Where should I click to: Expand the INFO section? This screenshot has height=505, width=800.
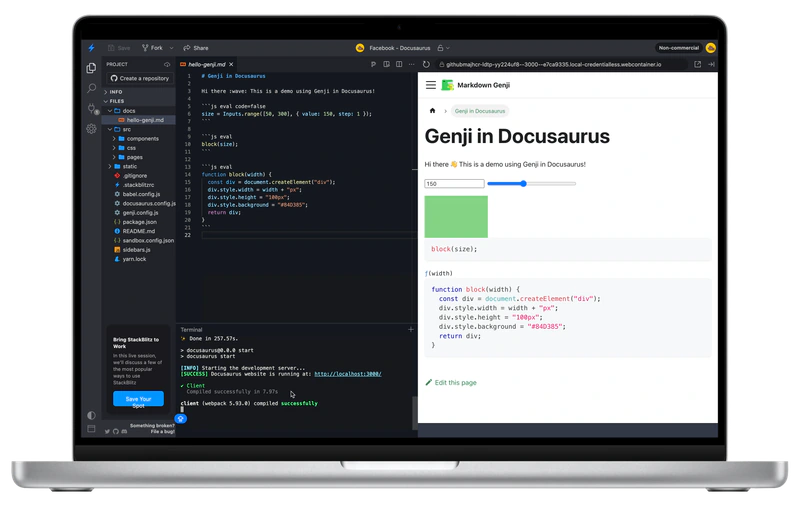click(139, 92)
